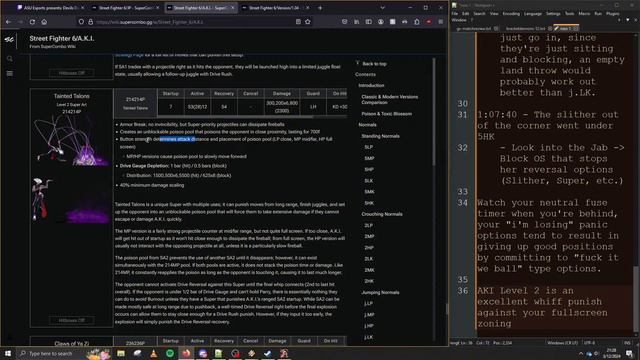The image size is (640, 360).
Task: Switch to Firefox on the taskbar
Action: click(186, 353)
